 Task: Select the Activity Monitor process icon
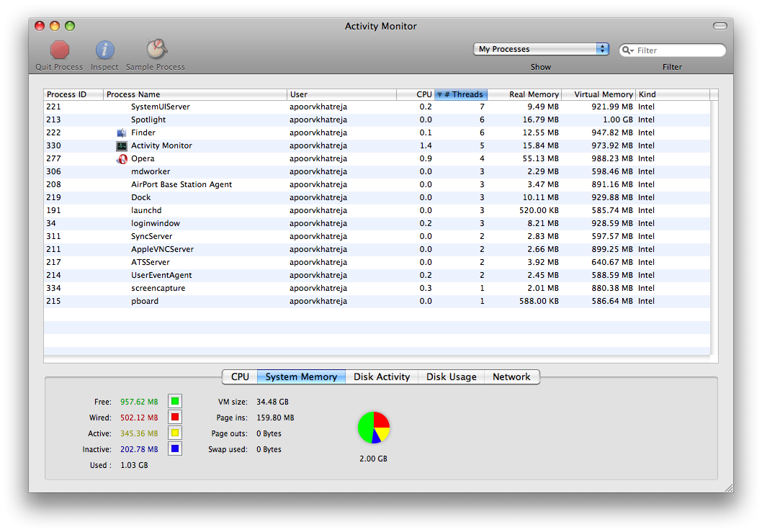[x=122, y=145]
